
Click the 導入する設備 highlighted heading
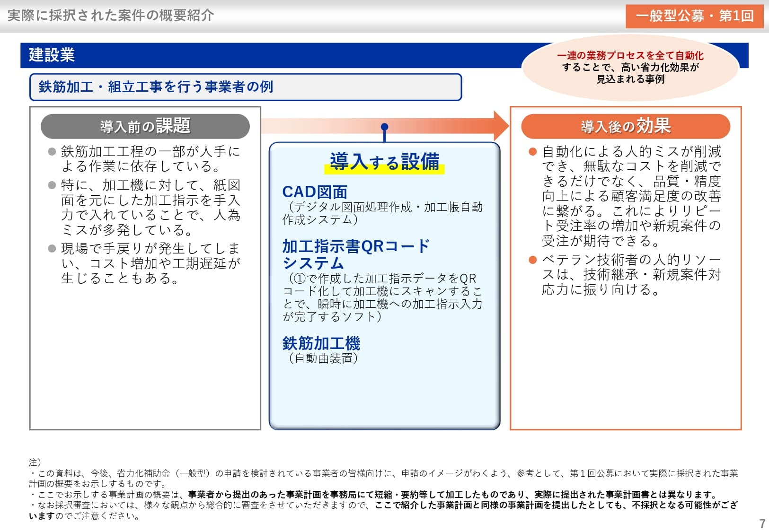coord(384,162)
